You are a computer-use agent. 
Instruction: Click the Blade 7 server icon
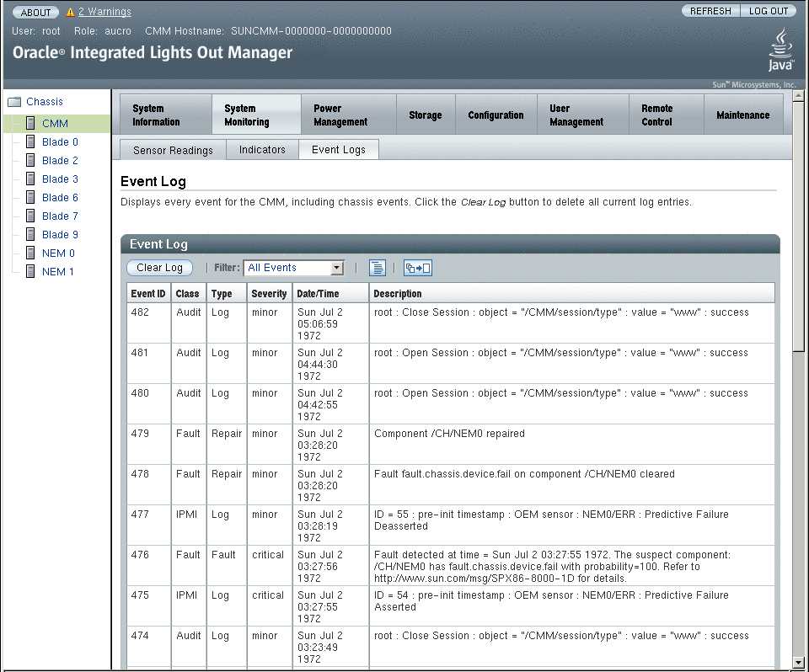(30, 216)
